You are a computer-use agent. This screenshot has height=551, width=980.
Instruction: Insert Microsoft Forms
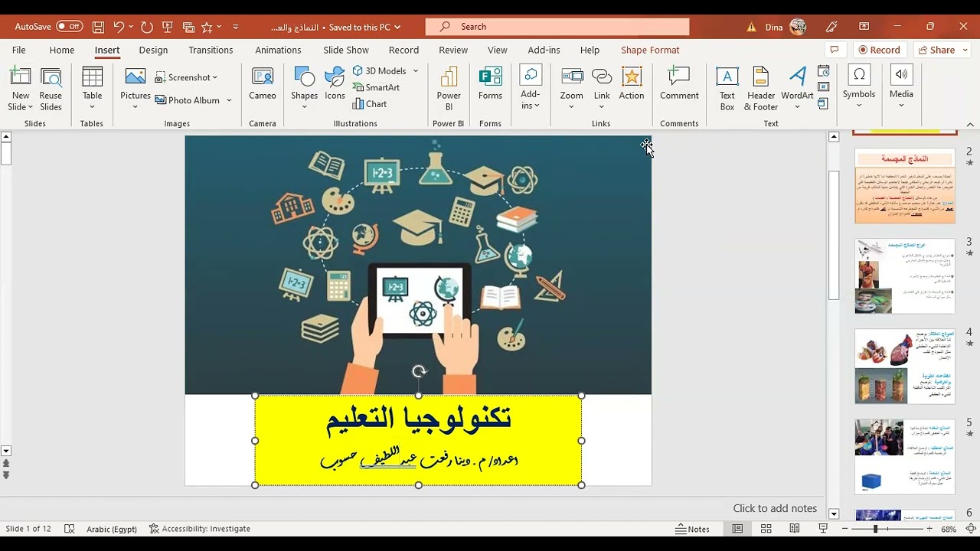point(490,85)
